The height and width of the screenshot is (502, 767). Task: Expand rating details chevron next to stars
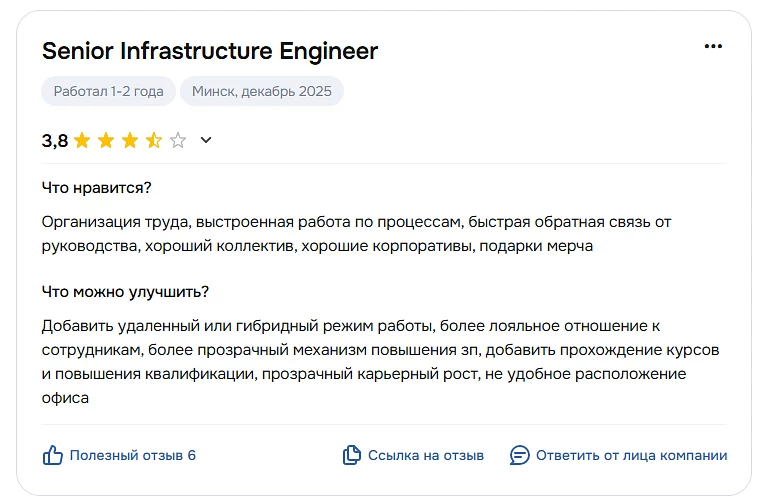coord(206,140)
